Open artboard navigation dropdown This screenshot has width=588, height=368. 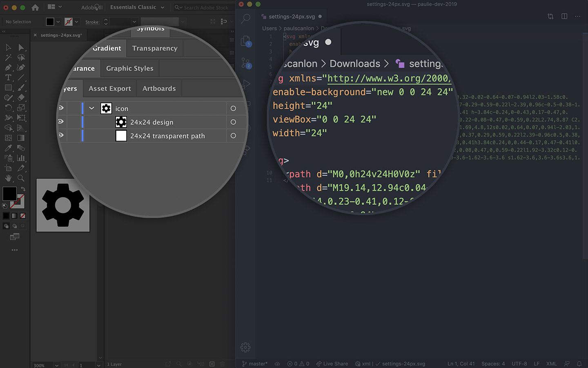click(98, 365)
